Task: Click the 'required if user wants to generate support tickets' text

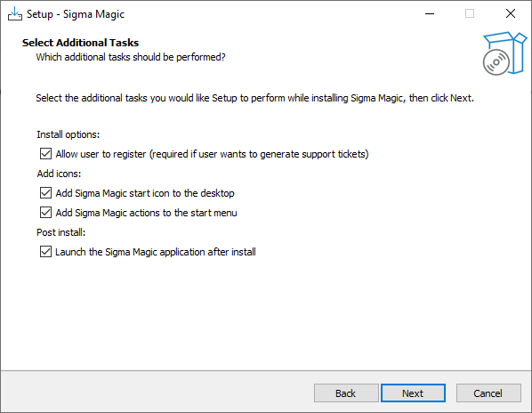Action: [259, 154]
